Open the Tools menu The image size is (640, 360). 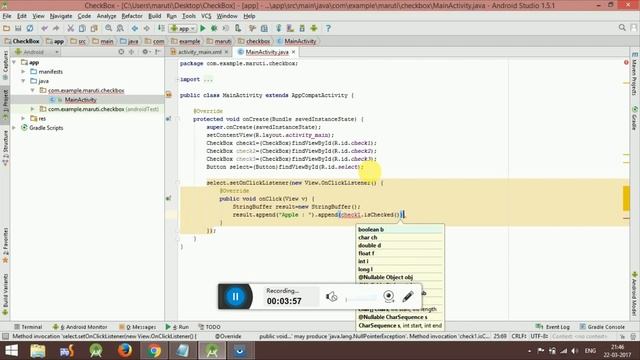click(x=189, y=16)
